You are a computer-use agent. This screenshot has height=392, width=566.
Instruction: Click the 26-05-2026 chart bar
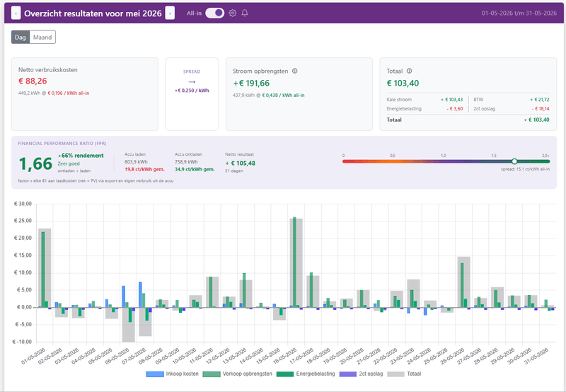464,282
